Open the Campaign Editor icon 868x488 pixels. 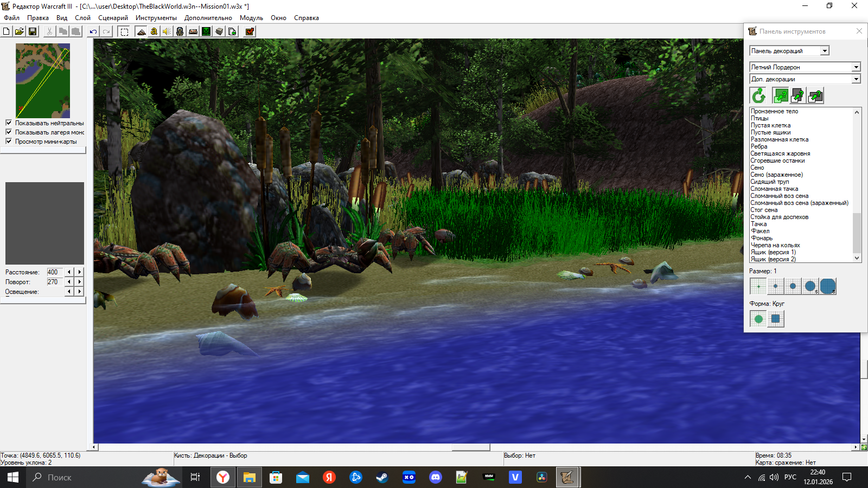pos(193,31)
